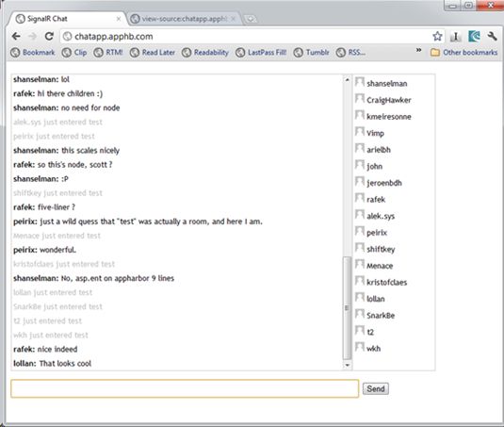Click kmeiresonne's avatar icon
504x427 pixels.
pos(360,115)
